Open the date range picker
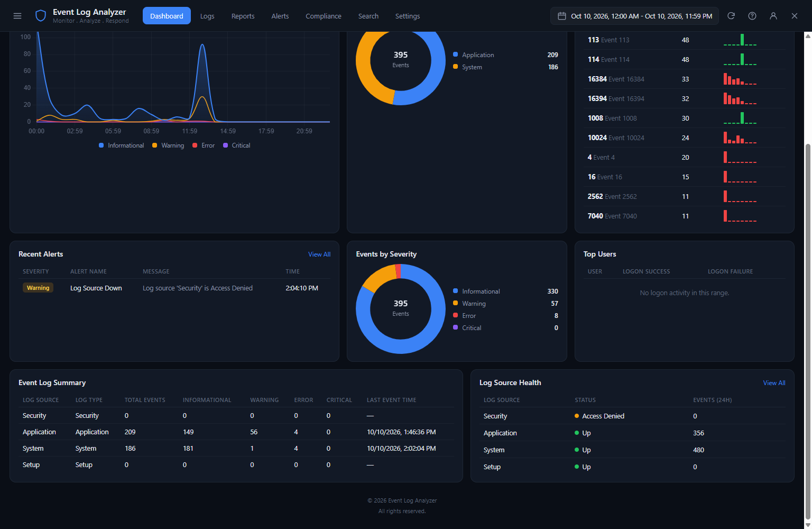812x529 pixels. (x=634, y=16)
